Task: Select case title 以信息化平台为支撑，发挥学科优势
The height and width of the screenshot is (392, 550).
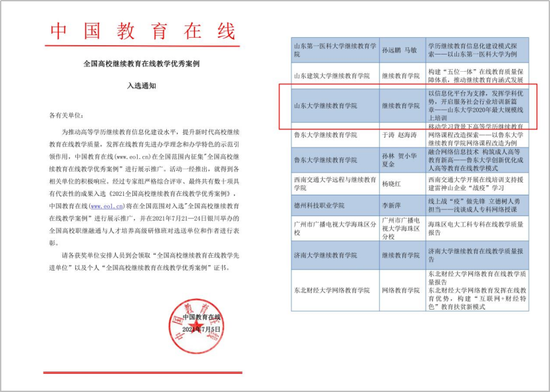Action: tap(477, 106)
